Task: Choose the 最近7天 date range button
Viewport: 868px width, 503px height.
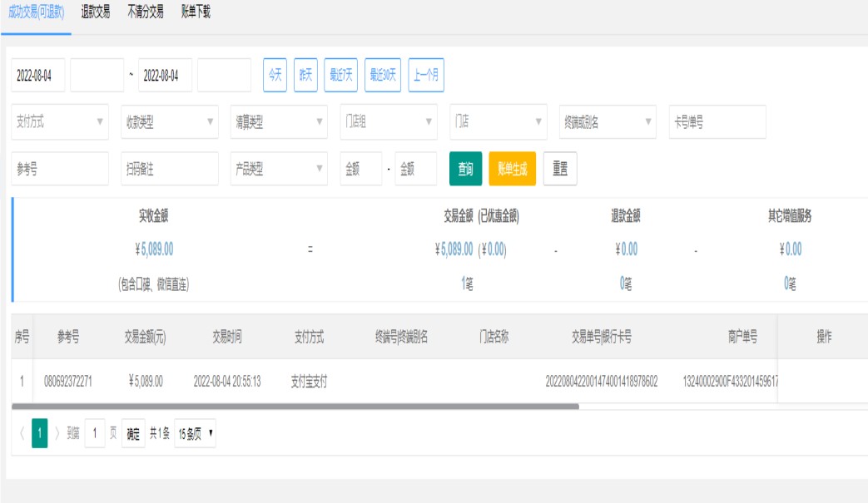Action: tap(341, 75)
